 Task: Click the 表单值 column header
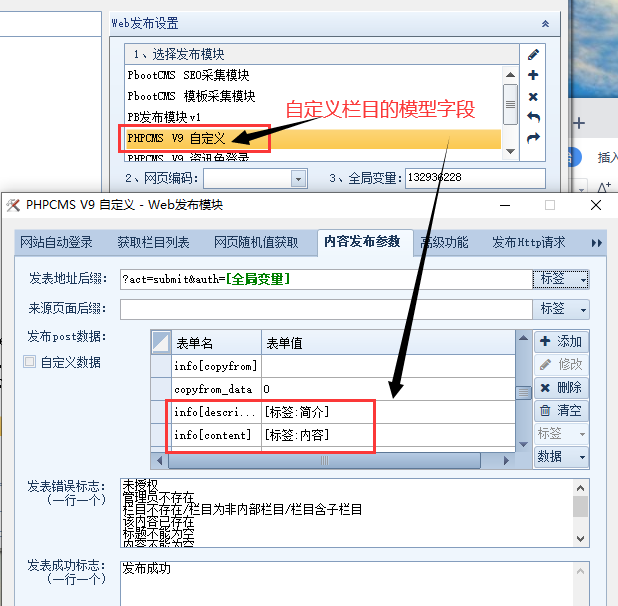[x=388, y=343]
